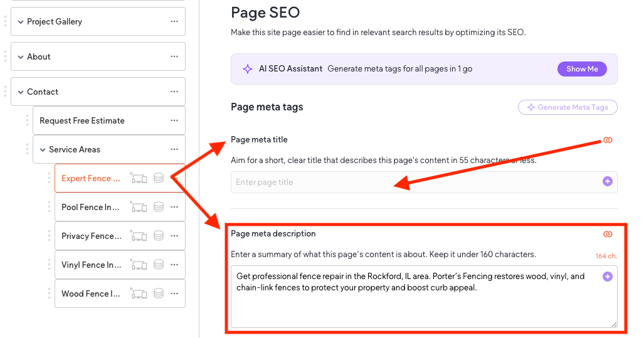Collapse the Service Areas page group
The image size is (644, 338).
(43, 150)
